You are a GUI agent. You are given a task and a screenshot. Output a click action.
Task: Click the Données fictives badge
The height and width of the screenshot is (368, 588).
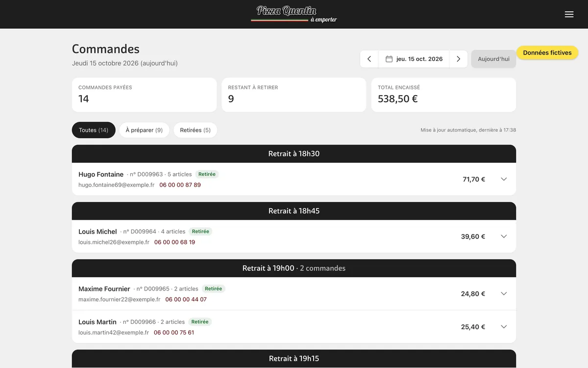point(547,53)
